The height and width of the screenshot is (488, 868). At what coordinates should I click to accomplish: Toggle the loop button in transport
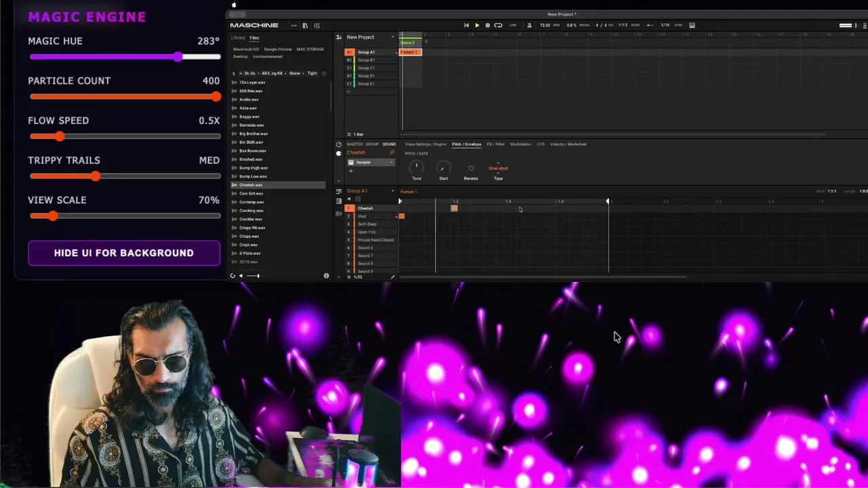pyautogui.click(x=498, y=26)
